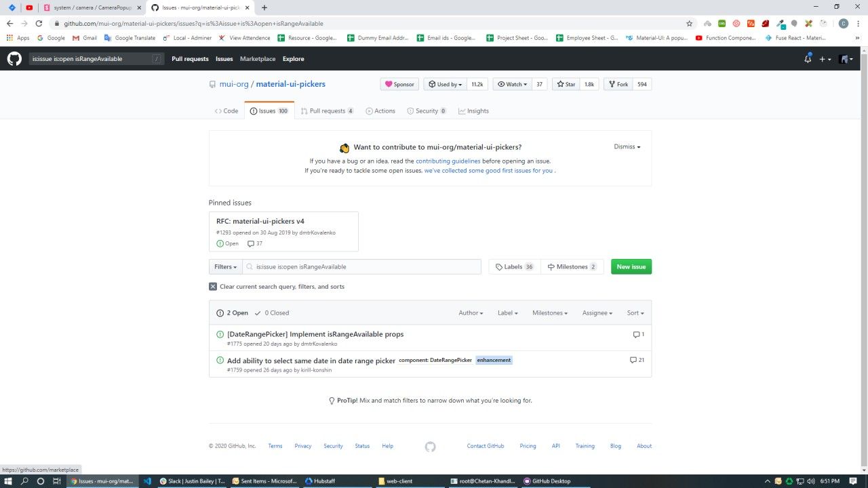
Task: Click the issue search filter input field
Action: (366, 267)
